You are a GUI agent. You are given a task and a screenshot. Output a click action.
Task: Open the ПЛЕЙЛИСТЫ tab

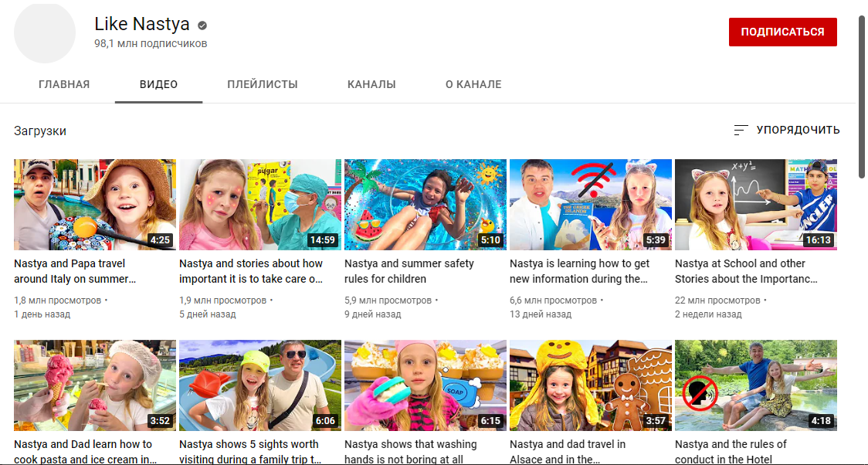[x=263, y=84]
